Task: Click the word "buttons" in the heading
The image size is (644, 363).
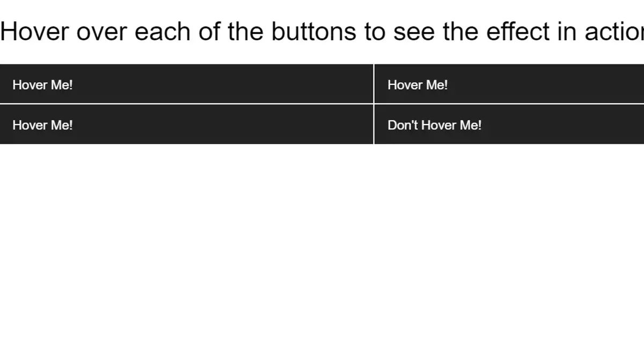Action: tap(313, 31)
